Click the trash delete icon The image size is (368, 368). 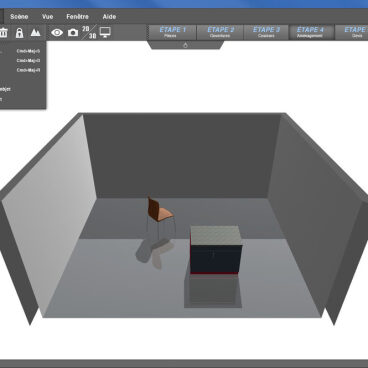click(4, 33)
